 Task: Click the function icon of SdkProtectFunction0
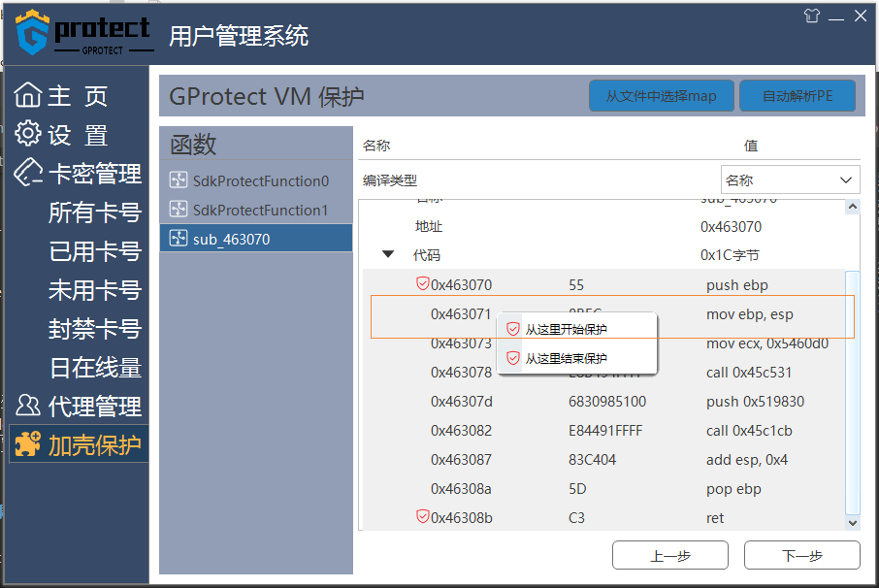(179, 180)
